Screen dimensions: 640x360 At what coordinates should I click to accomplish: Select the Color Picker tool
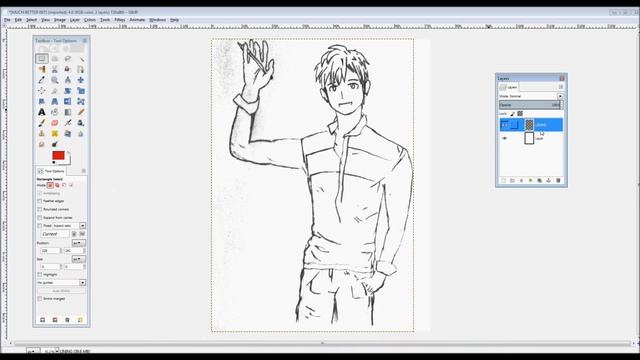[42, 80]
